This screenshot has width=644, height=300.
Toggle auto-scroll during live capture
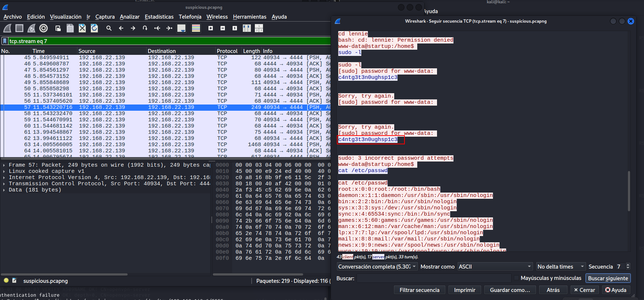(x=181, y=28)
